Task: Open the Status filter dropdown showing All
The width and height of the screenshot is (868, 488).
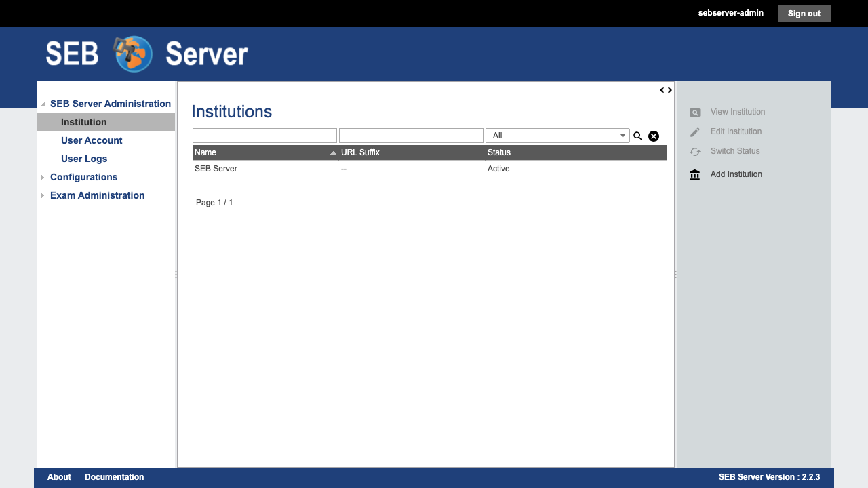Action: click(x=557, y=136)
